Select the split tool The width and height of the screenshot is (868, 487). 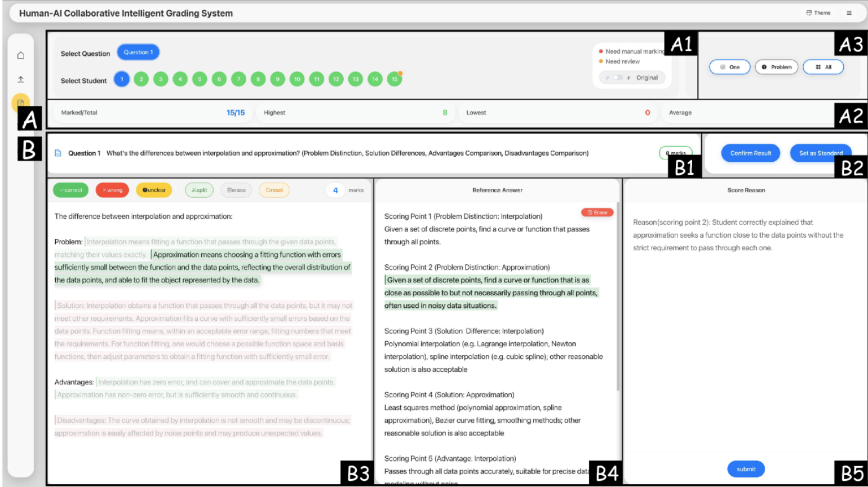pos(199,190)
